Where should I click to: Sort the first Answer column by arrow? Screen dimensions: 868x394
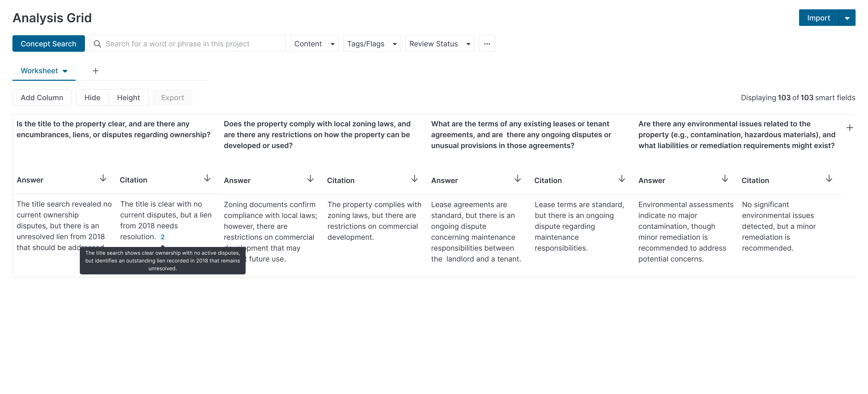pyautogui.click(x=103, y=178)
